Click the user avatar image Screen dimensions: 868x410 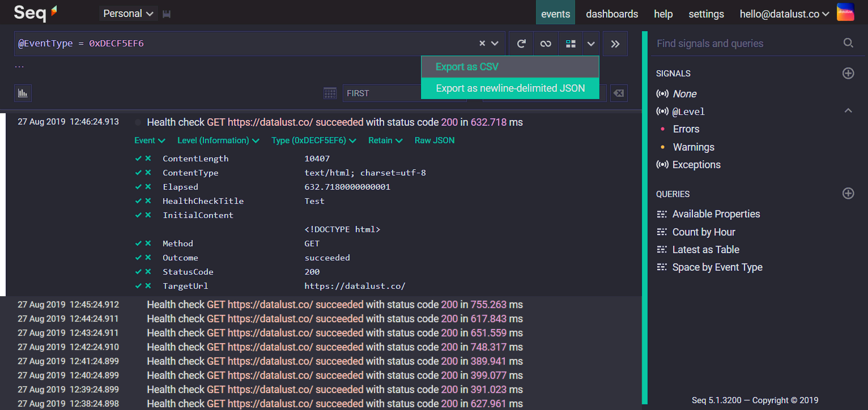(845, 12)
